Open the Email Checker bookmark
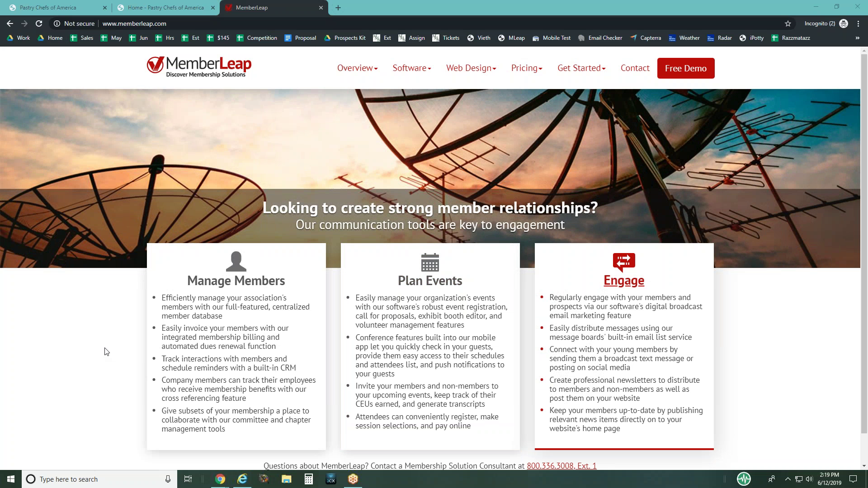This screenshot has width=868, height=488. 600,38
